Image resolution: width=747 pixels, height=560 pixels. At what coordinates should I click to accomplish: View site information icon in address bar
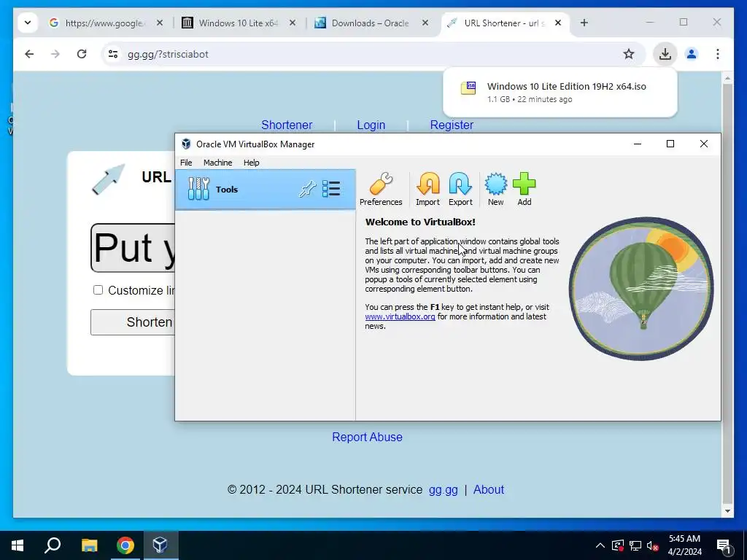pyautogui.click(x=113, y=54)
